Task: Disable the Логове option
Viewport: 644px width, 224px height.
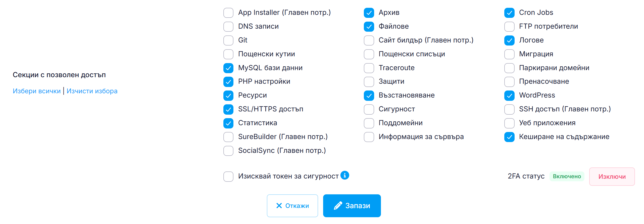Action: (x=509, y=40)
